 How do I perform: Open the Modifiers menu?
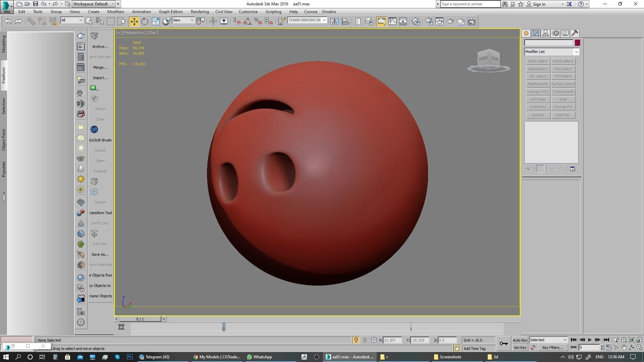point(115,11)
